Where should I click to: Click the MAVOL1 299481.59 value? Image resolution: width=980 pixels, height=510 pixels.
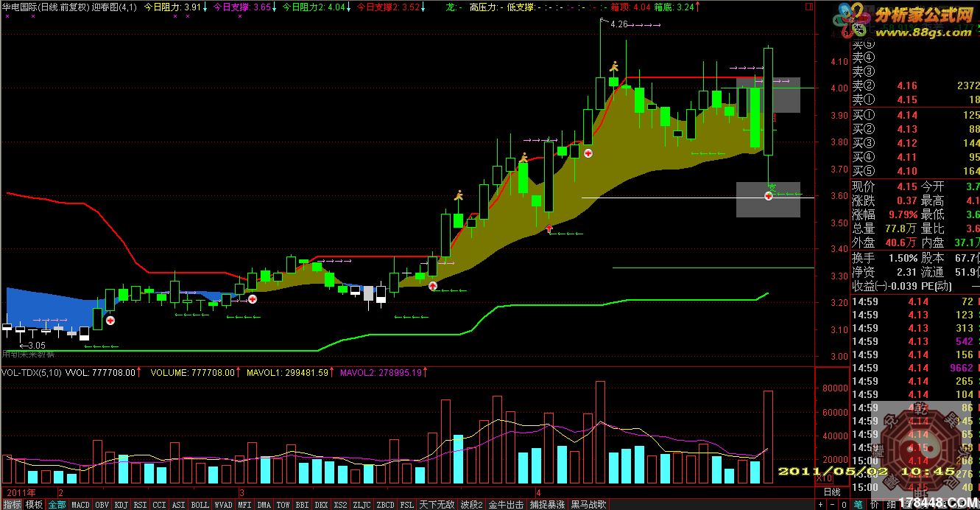click(x=287, y=373)
